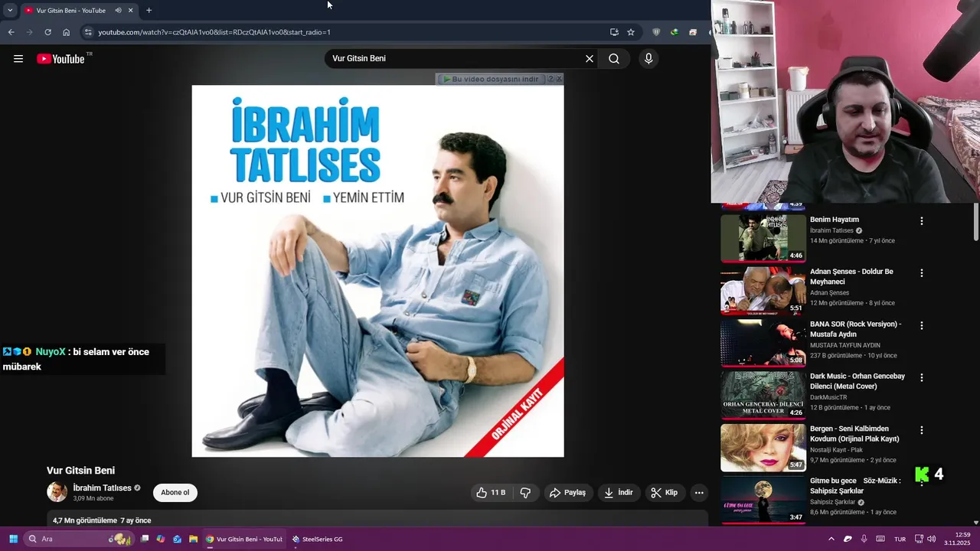Open Dark Music Dilenci Metal Cover thumbnail
Image resolution: width=980 pixels, height=551 pixels.
(x=763, y=395)
